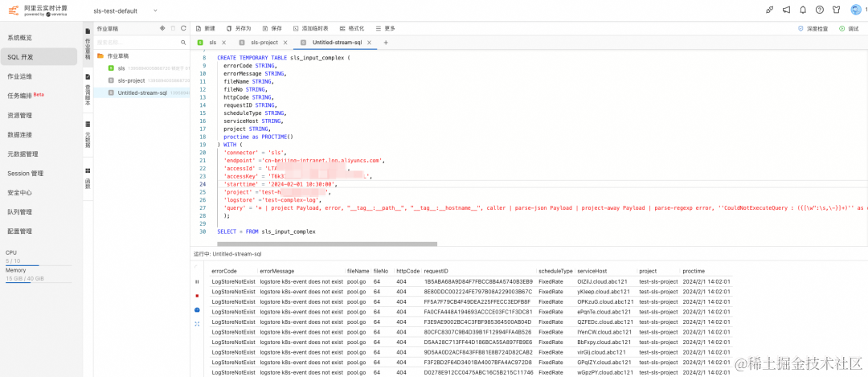Open the user avatar menu
This screenshot has width=868, height=377.
click(x=854, y=10)
